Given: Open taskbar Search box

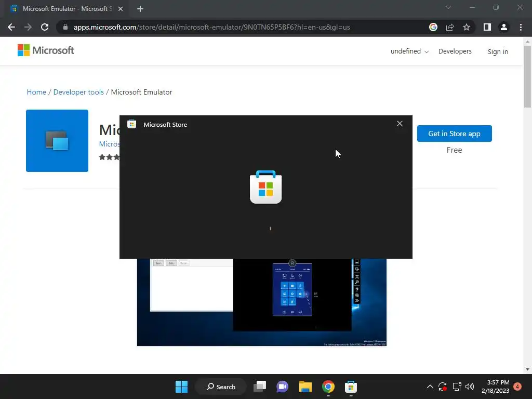Looking at the screenshot, I should (x=221, y=387).
